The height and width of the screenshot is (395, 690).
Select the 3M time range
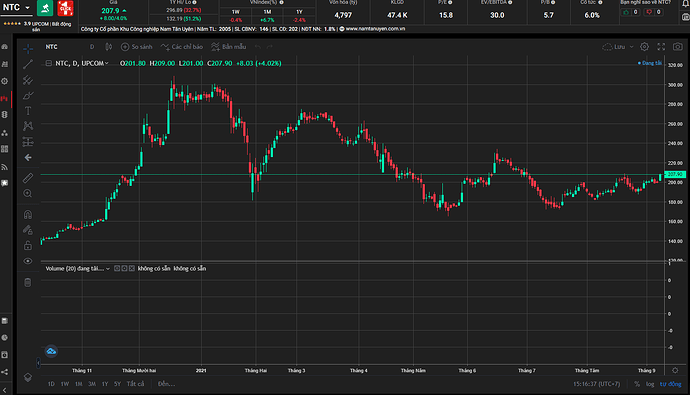coord(92,384)
